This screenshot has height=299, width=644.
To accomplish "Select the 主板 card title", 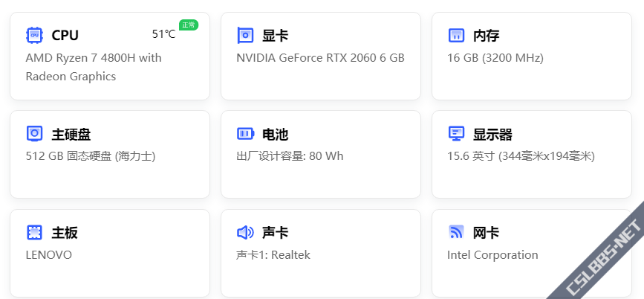I will [x=65, y=233].
